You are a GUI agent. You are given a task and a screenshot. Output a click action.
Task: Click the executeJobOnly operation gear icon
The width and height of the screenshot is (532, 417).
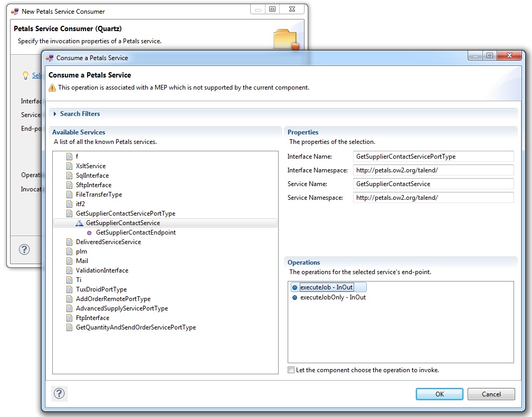pos(294,297)
